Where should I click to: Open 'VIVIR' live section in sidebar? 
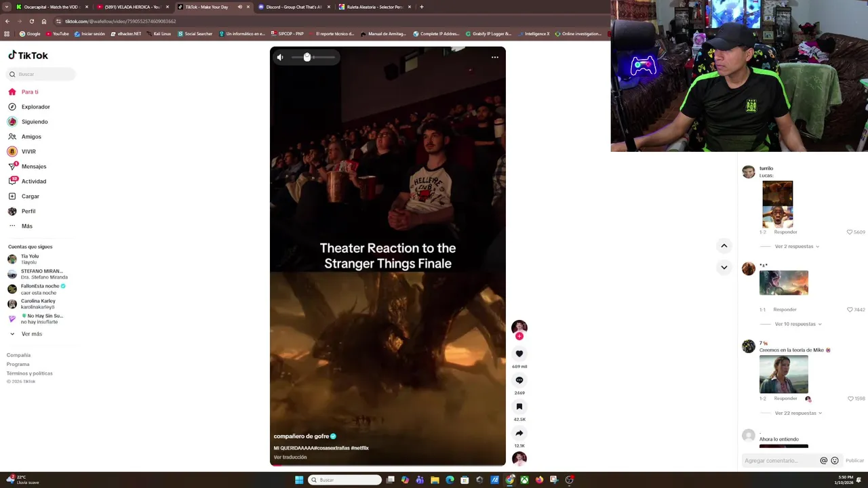[x=22, y=152]
